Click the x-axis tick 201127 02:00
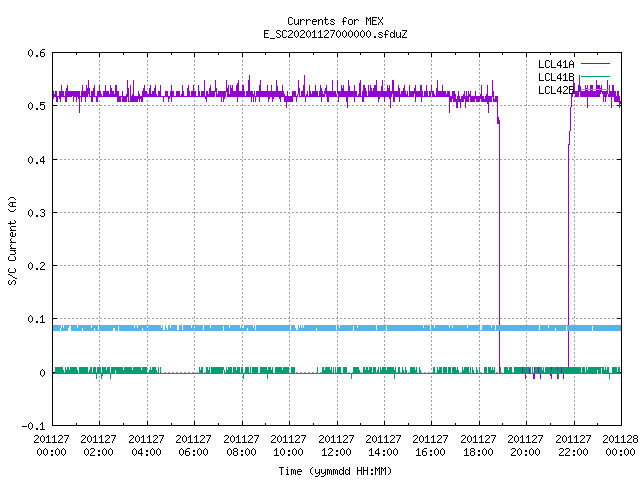640x480 pixels. pos(98,446)
